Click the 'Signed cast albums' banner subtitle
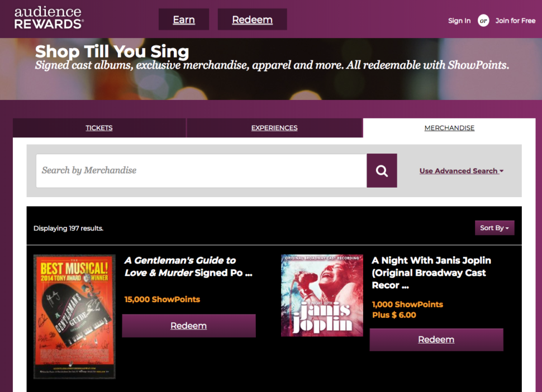Screen dimensions: 542x392 click(x=272, y=65)
